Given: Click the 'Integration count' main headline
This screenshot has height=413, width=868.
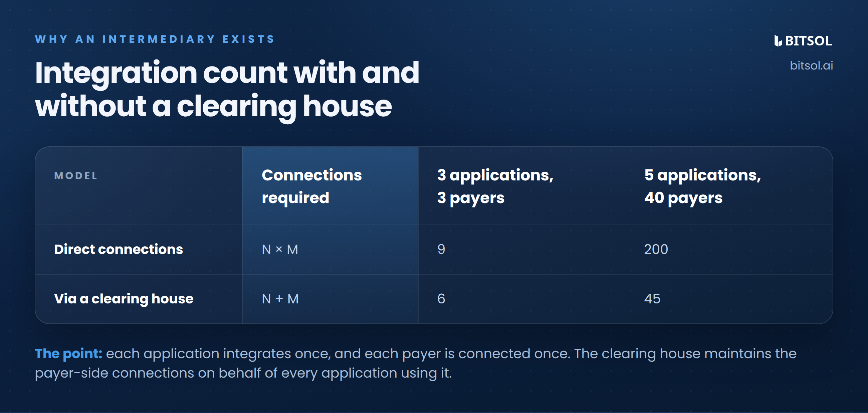Looking at the screenshot, I should 227,89.
